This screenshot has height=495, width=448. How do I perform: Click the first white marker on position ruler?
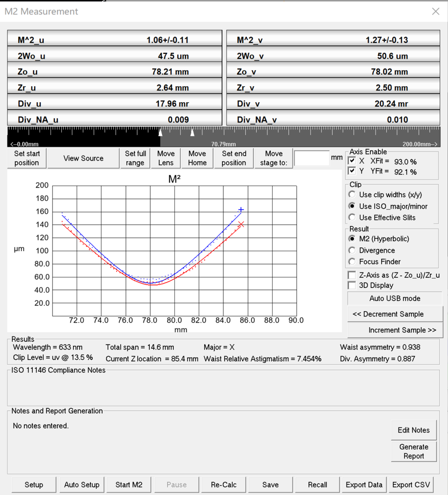coord(161,132)
